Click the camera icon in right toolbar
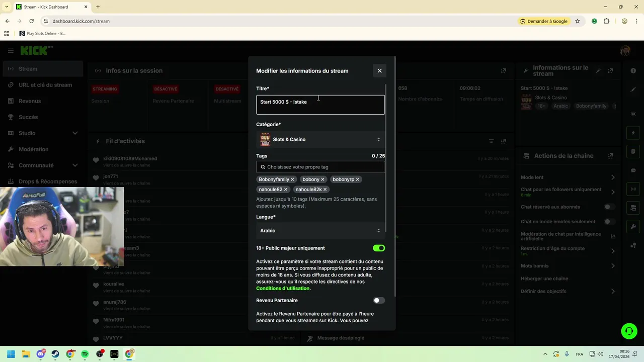644x362 pixels. [x=633, y=208]
